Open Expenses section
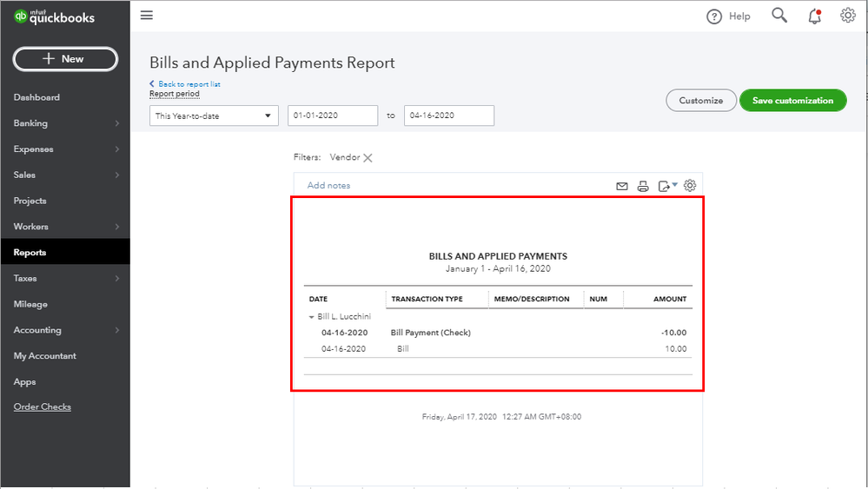 click(33, 149)
